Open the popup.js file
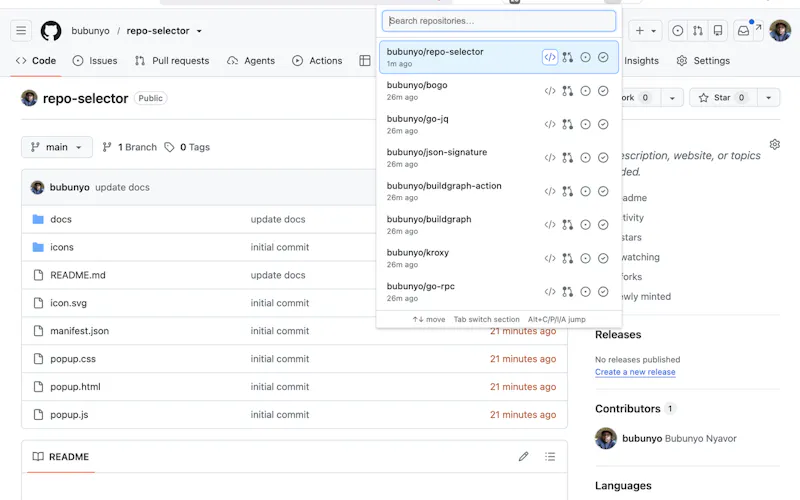Screen dimensions: 800x500 (69, 415)
